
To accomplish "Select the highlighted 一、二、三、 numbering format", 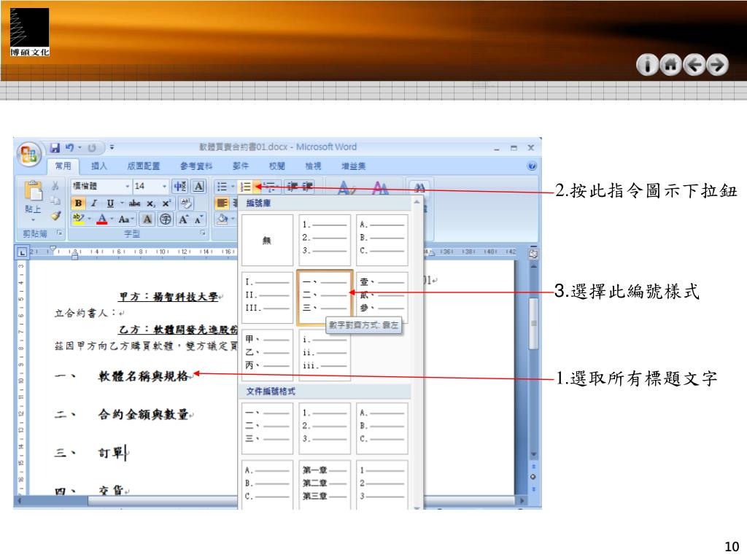I will [325, 297].
